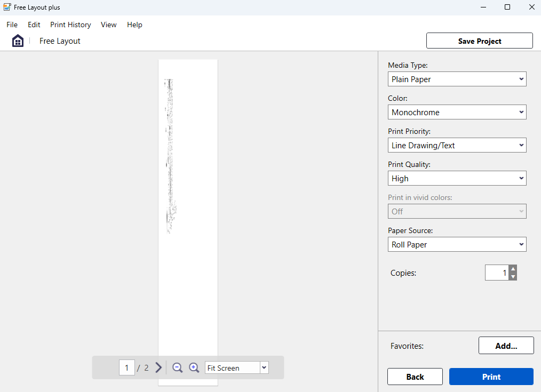Click the Save Project button
The width and height of the screenshot is (541, 392).
coord(480,41)
